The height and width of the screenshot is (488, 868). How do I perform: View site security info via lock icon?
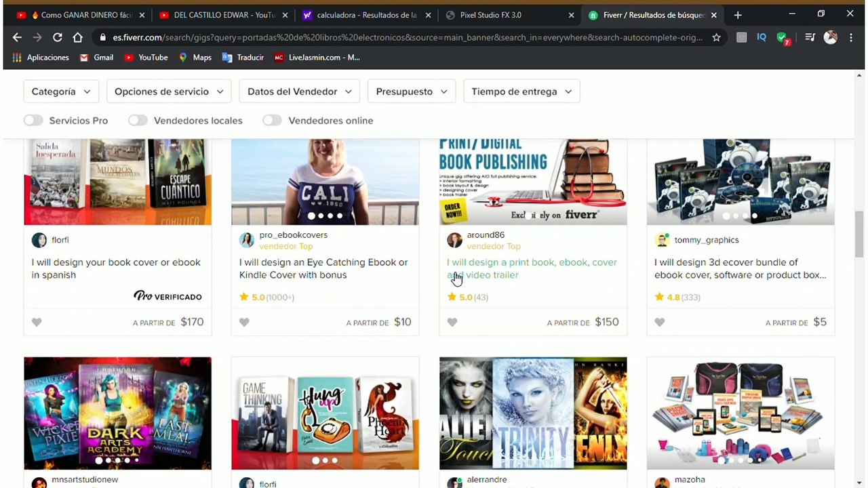(102, 37)
